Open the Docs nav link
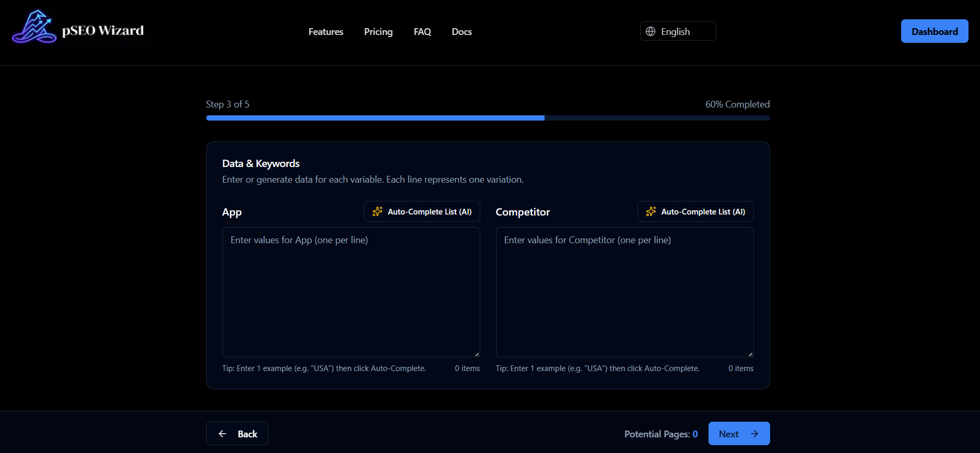The image size is (980, 453). 462,32
